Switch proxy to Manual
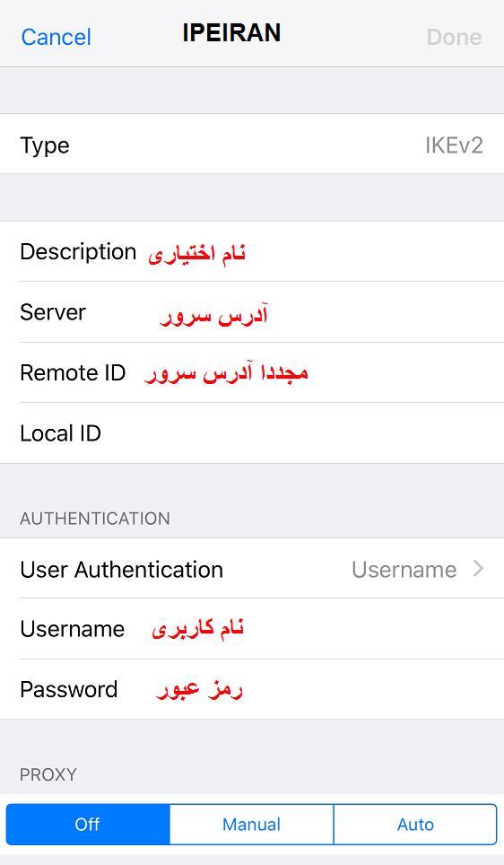The width and height of the screenshot is (504, 865). tap(251, 825)
